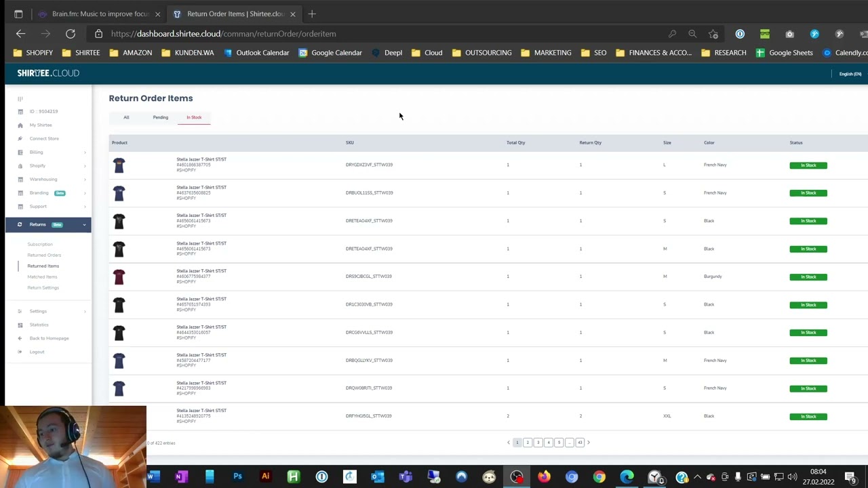This screenshot has height=488, width=868.
Task: Close the Return Order Items browser tab
Action: coord(293,14)
